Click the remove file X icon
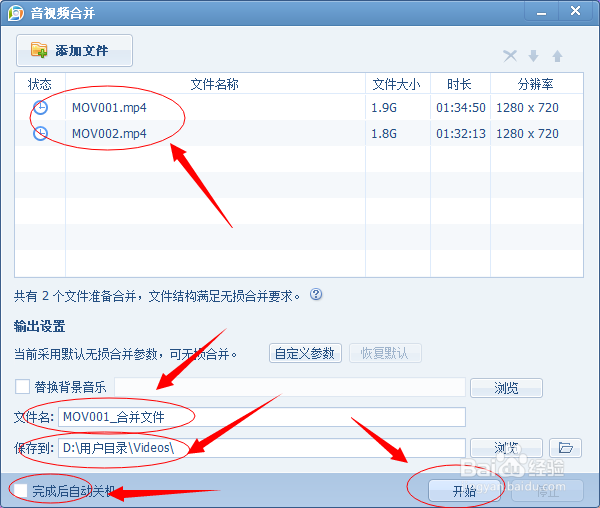Viewport: 600px width, 508px height. [x=510, y=56]
